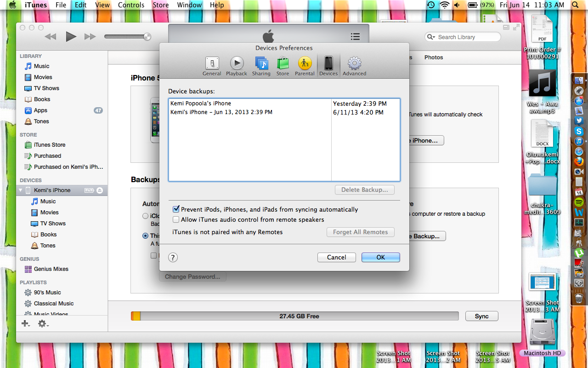Select the Wes - Awa awa.mp3 desktop file

tap(542, 92)
